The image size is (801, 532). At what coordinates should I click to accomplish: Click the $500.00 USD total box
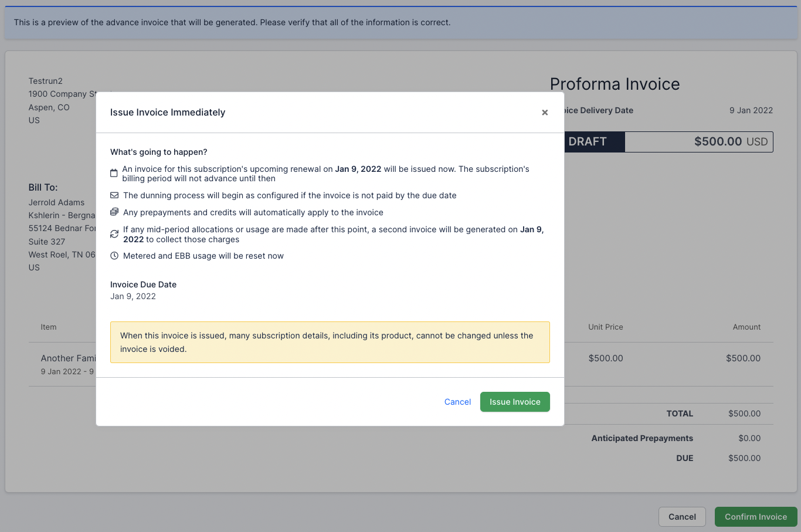click(x=698, y=142)
